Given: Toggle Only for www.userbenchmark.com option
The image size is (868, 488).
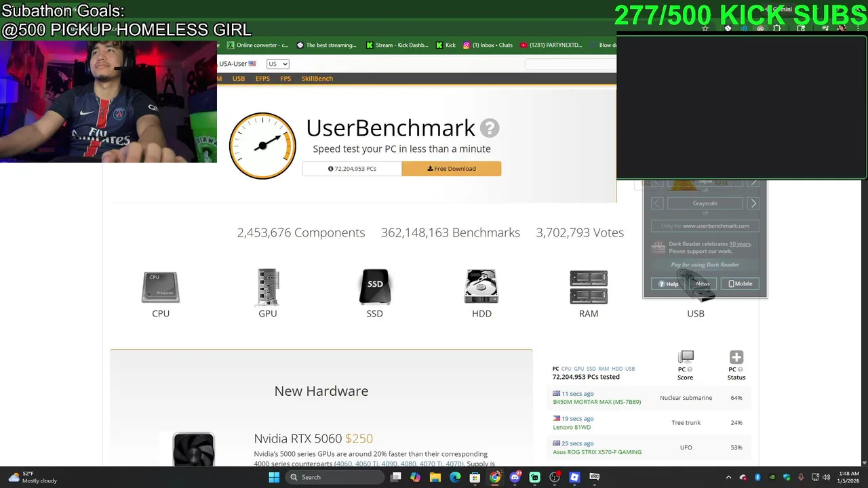Looking at the screenshot, I should tap(705, 226).
